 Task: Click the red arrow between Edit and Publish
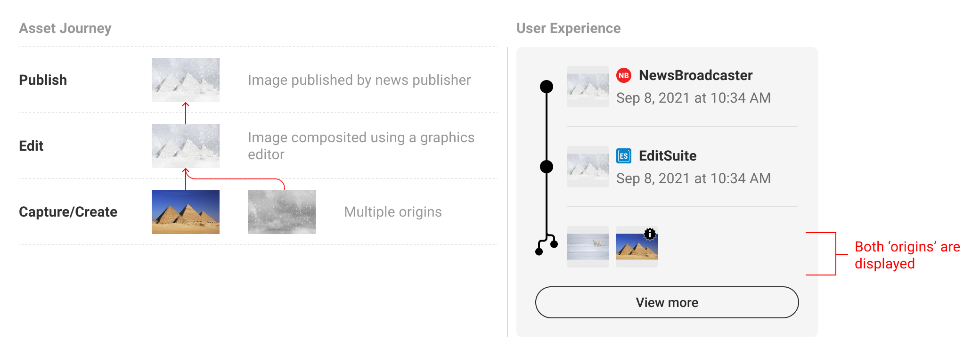tap(186, 113)
